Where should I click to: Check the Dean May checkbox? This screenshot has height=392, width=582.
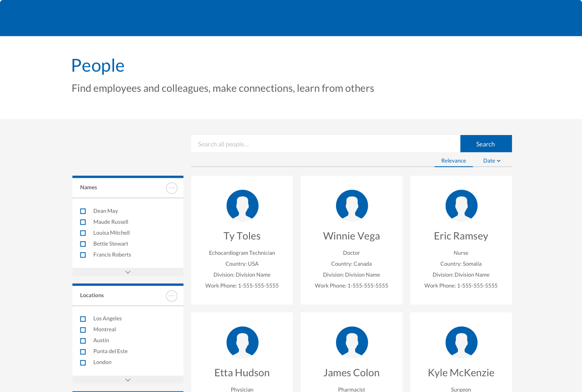[x=83, y=211]
